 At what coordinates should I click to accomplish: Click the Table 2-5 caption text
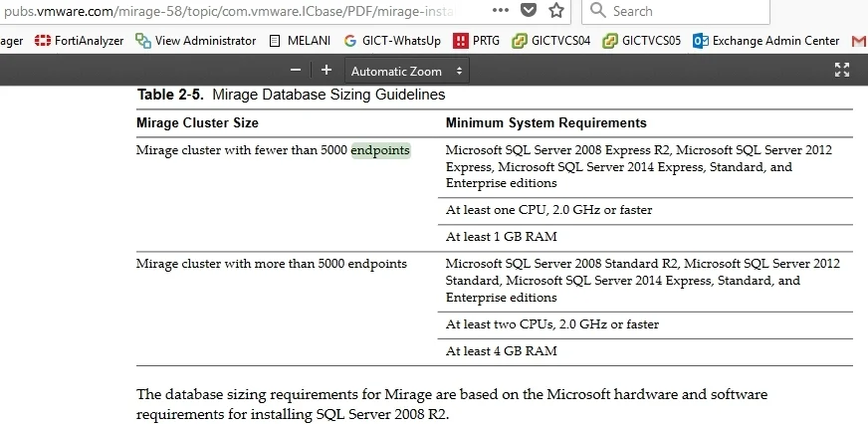pyautogui.click(x=292, y=95)
